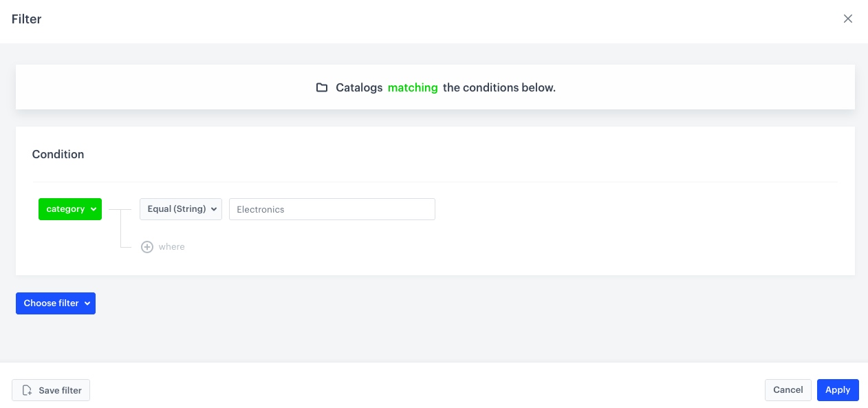
Task: Click the Catalogs folder icon
Action: coord(322,87)
